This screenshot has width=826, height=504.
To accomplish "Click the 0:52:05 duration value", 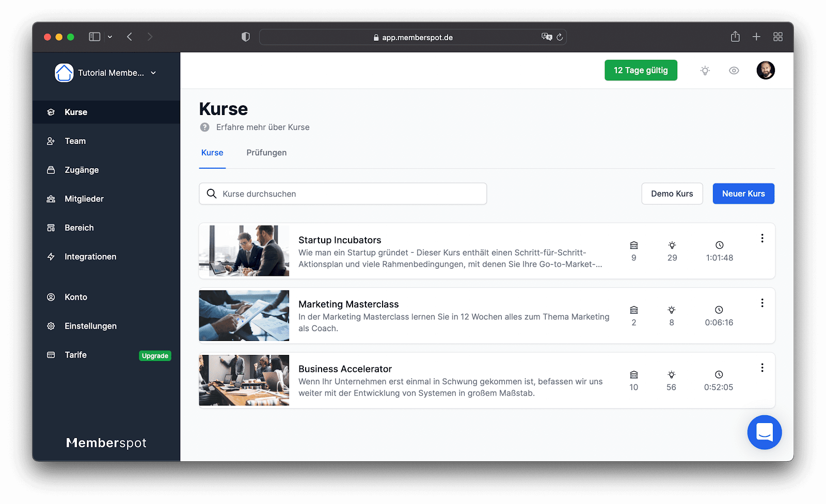I will (x=719, y=387).
